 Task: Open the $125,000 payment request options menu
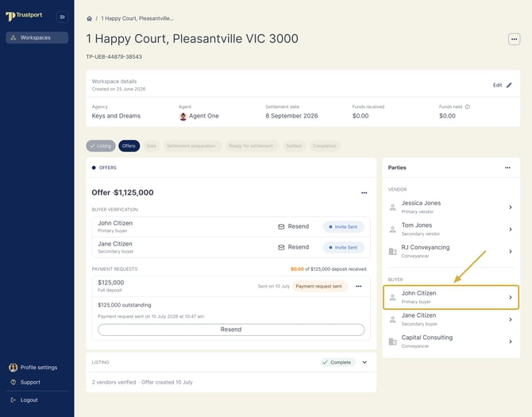pos(359,287)
